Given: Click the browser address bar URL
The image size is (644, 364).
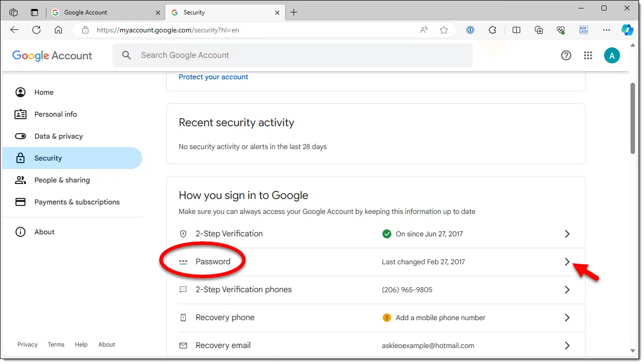Looking at the screenshot, I should tap(168, 30).
